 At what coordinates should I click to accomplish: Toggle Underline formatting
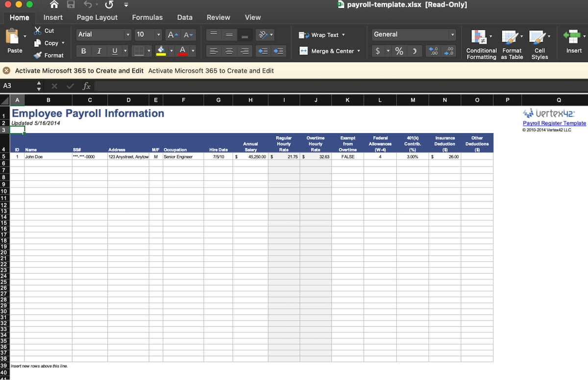115,51
